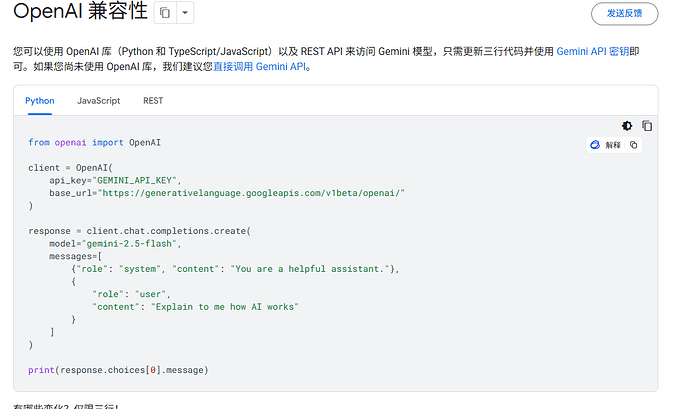
Task: Click the "GEMINI_API_KEY" string
Action: click(x=134, y=180)
